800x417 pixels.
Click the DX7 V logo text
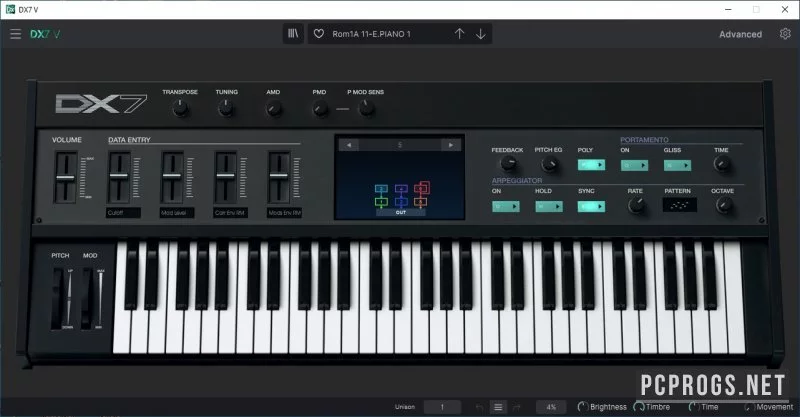click(x=45, y=34)
